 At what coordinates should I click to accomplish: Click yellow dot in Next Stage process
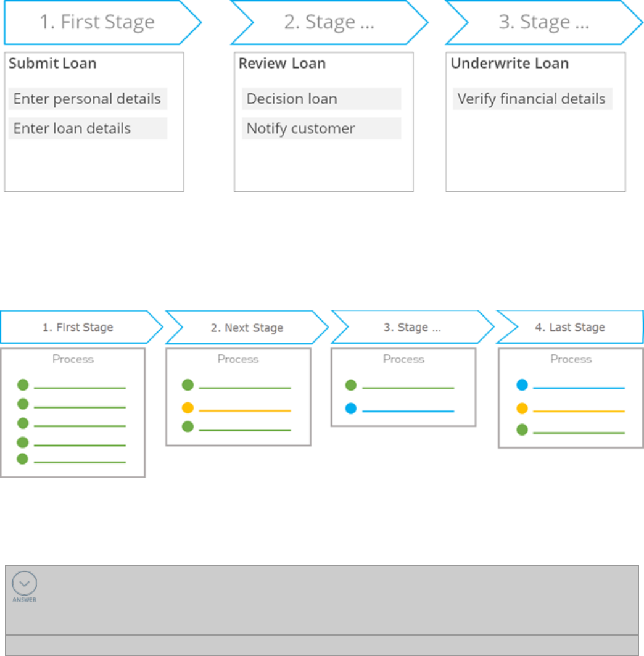click(188, 407)
